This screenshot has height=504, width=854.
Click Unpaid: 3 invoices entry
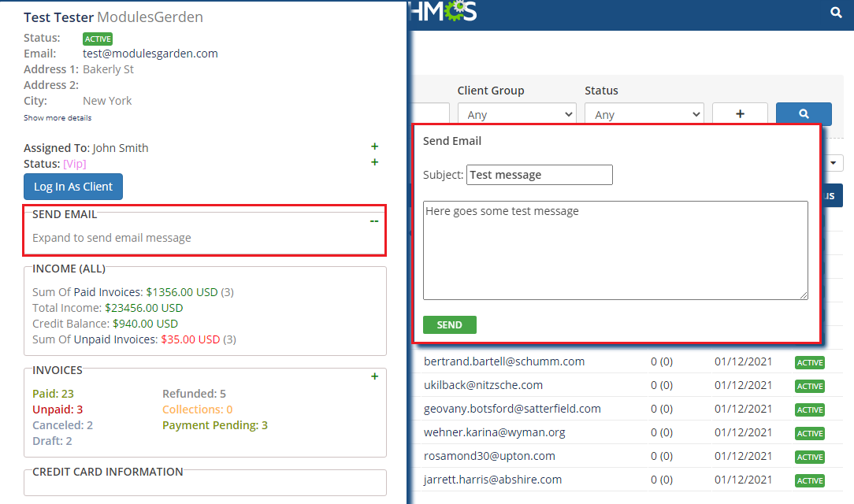(x=58, y=409)
